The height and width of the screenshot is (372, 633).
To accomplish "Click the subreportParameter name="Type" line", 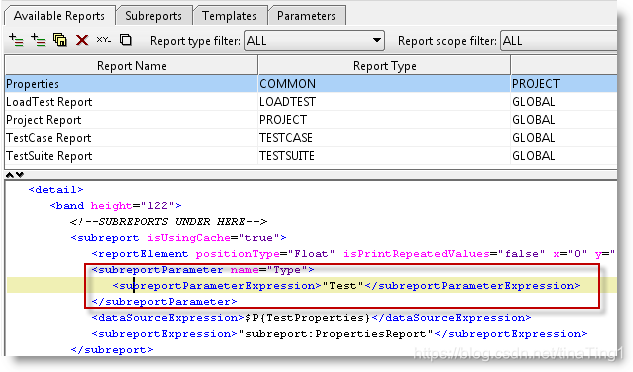I will [203, 269].
